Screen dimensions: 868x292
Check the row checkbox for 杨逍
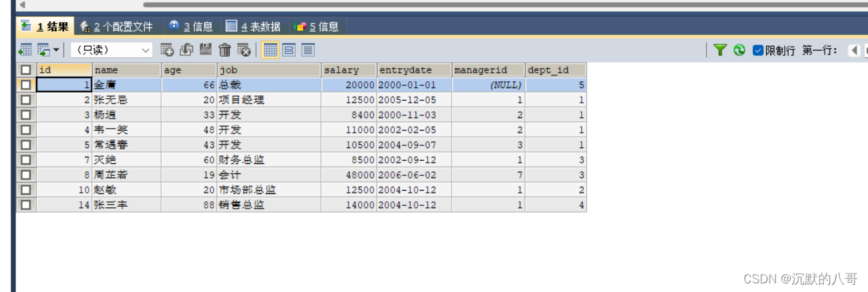click(25, 115)
